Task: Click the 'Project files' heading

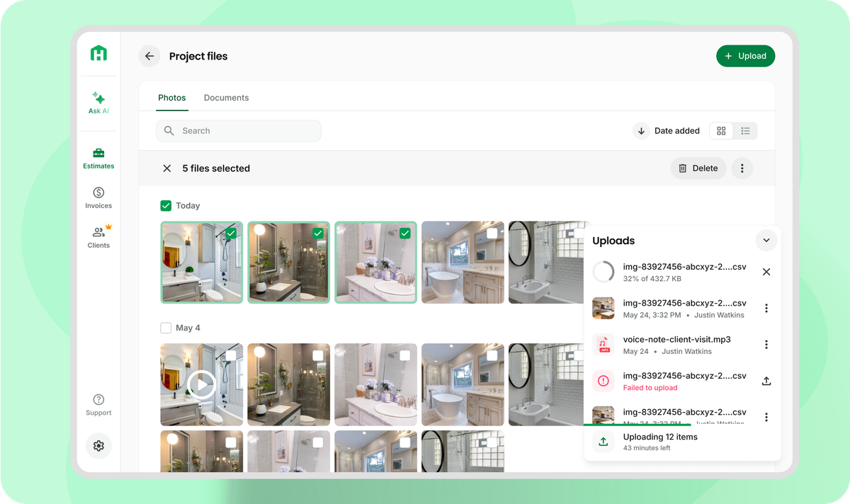Action: tap(198, 56)
